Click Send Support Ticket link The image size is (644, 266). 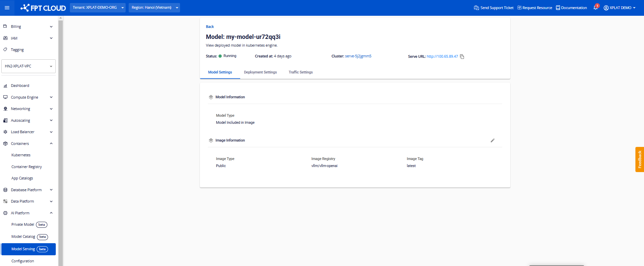[497, 8]
